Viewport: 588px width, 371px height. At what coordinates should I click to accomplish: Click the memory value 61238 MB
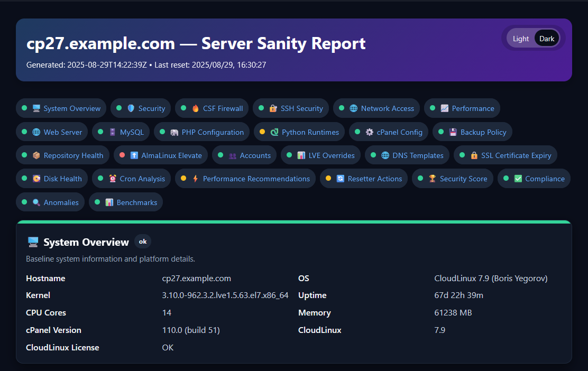pos(453,312)
